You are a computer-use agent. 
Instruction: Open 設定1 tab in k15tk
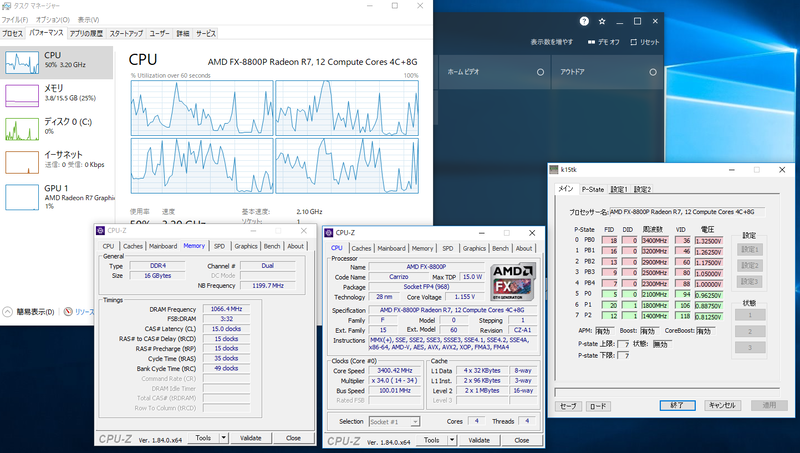pos(618,189)
